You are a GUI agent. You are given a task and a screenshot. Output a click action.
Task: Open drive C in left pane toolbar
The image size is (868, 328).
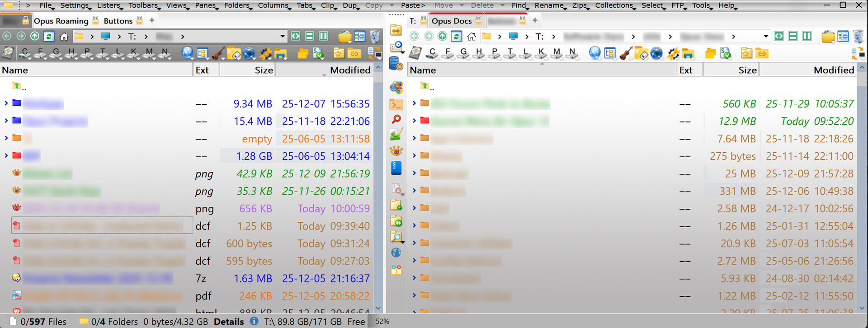point(24,53)
